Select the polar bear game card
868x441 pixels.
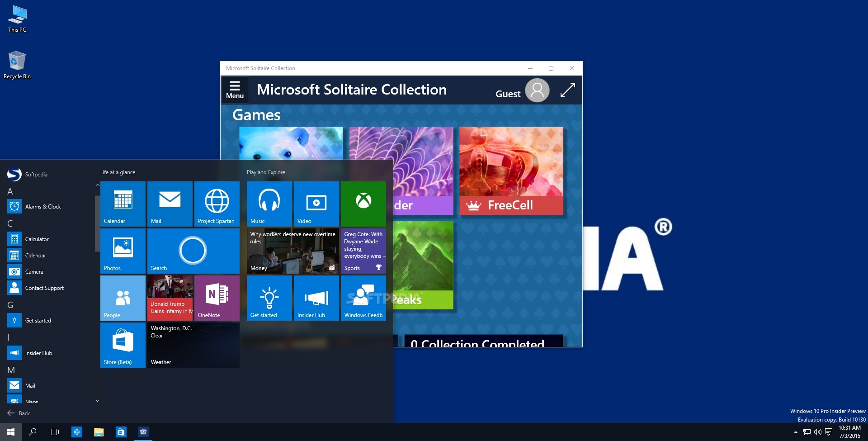click(291, 143)
